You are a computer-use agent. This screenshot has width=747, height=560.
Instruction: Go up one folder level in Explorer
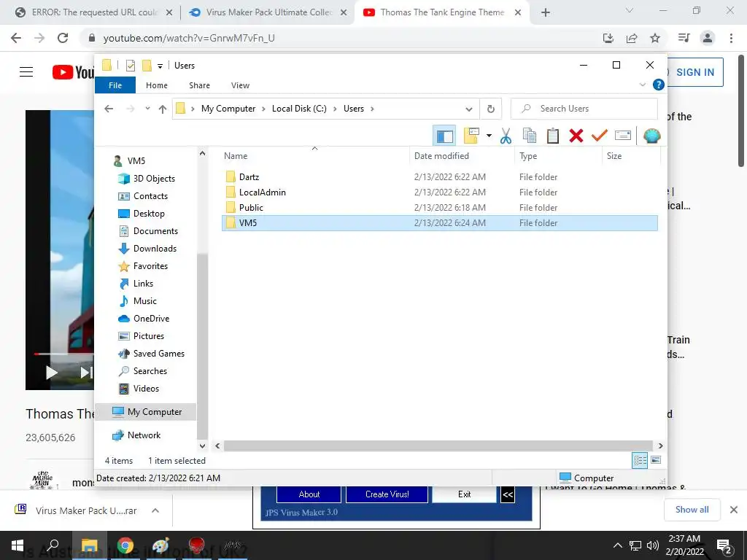pyautogui.click(x=163, y=109)
